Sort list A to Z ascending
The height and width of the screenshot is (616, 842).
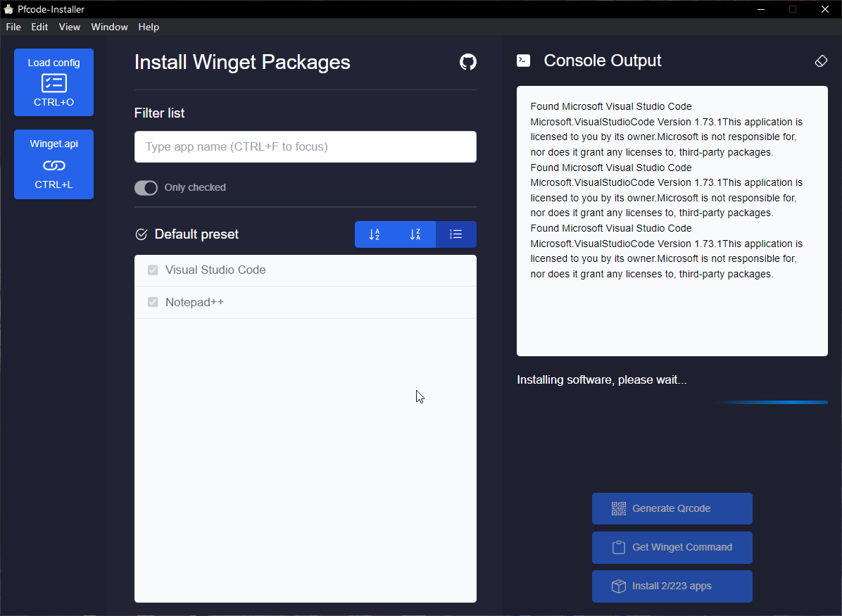[x=375, y=234]
